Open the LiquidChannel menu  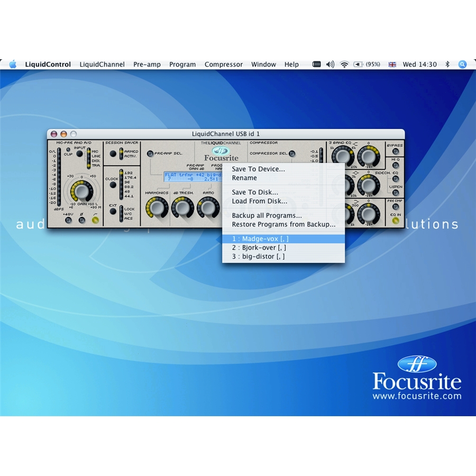click(102, 65)
